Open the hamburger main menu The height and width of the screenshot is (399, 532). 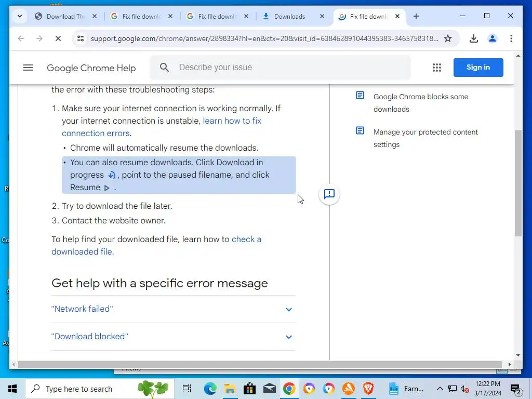(x=28, y=68)
